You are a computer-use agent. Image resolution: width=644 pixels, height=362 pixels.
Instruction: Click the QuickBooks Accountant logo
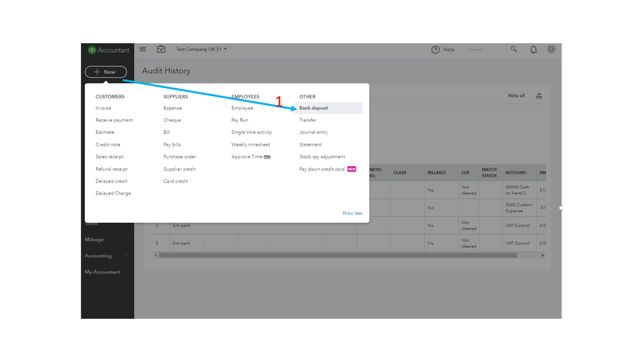point(108,50)
